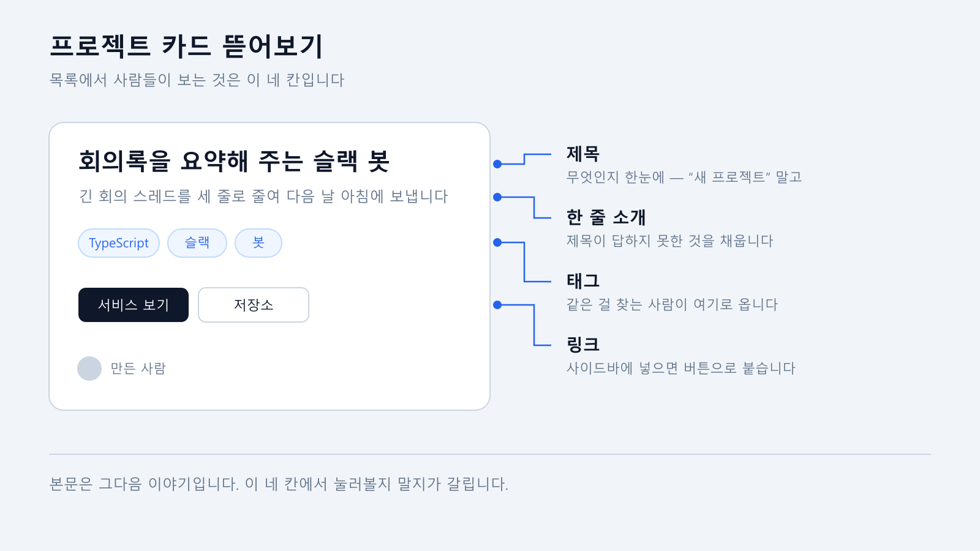Image resolution: width=980 pixels, height=551 pixels.
Task: Click the 링크 annotation heading
Action: coord(583,345)
